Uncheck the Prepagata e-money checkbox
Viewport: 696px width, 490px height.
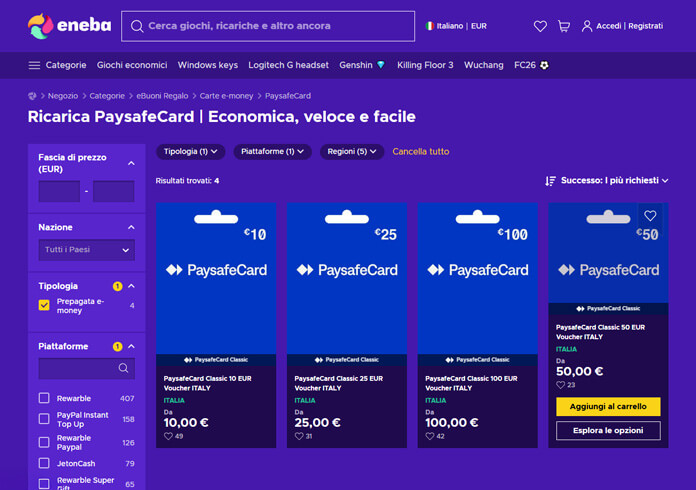[44, 305]
